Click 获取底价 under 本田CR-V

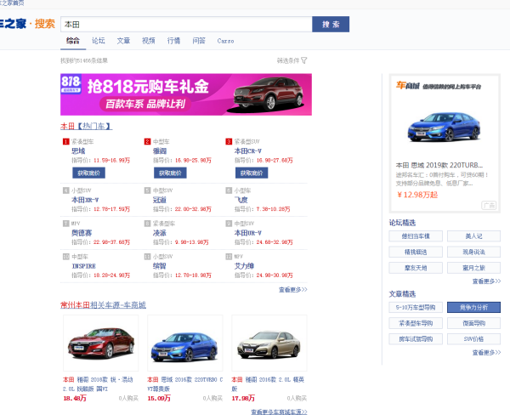point(252,173)
